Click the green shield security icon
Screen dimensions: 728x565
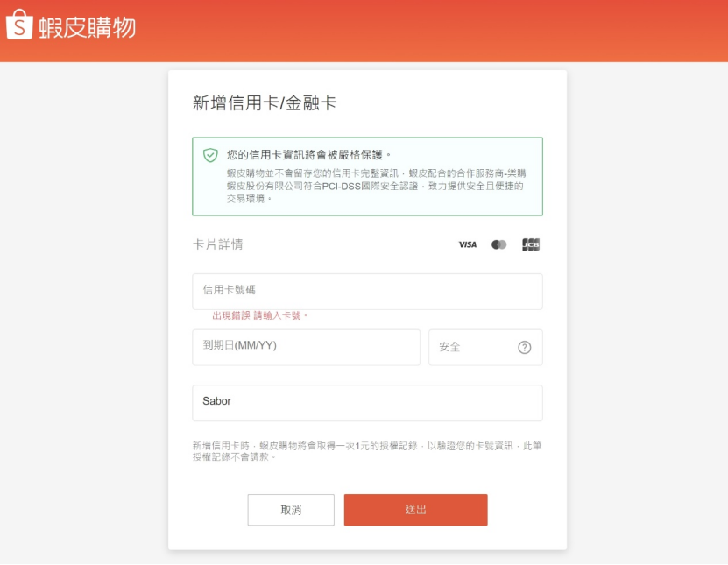pyautogui.click(x=210, y=155)
